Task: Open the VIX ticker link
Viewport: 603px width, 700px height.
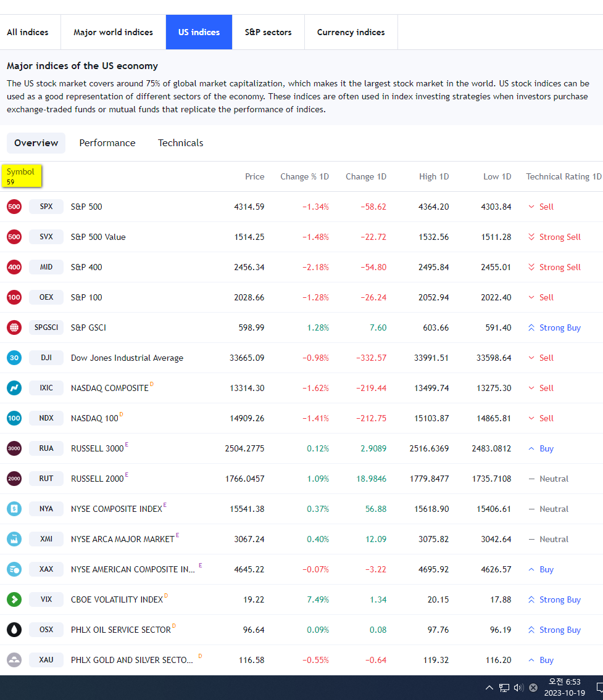Action: tap(46, 599)
